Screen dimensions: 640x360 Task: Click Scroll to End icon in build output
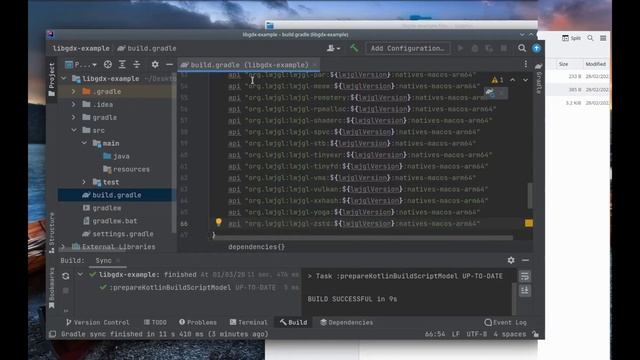tap(525, 290)
